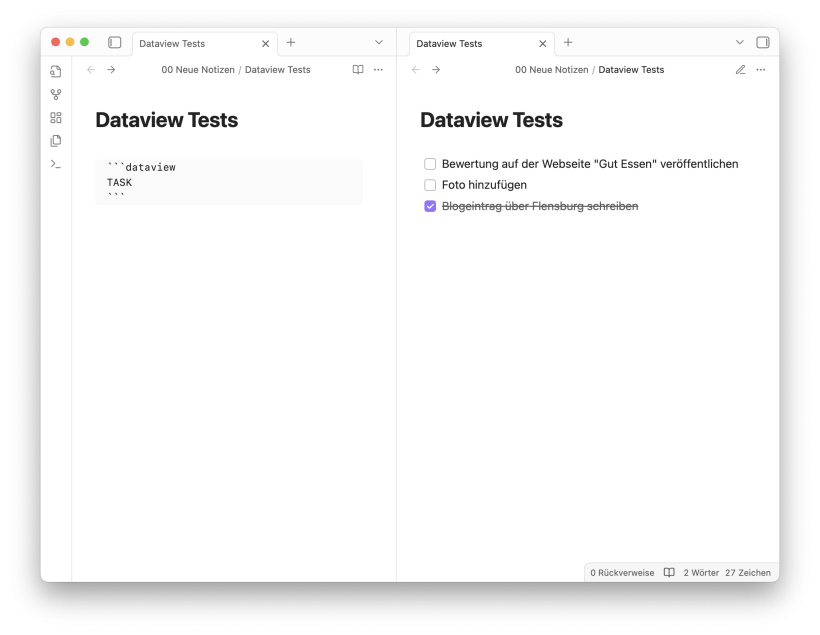Select the right 'Dataview Tests' tab
This screenshot has height=635, width=820.
point(474,43)
